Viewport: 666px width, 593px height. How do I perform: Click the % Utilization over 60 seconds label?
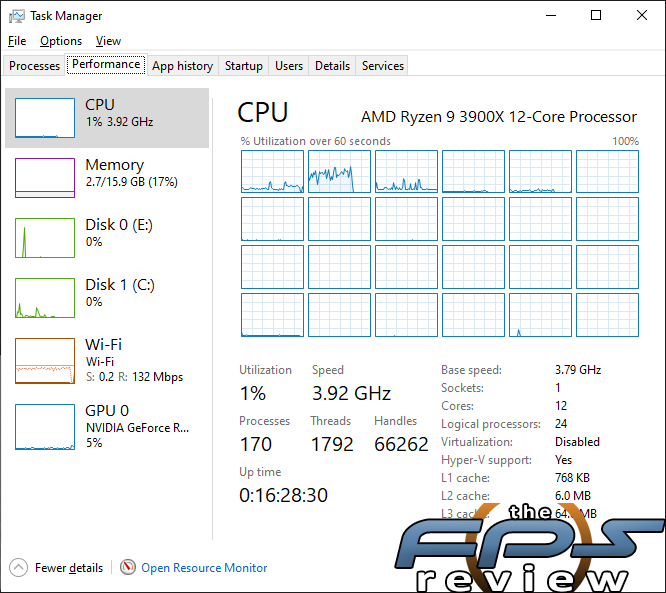316,141
